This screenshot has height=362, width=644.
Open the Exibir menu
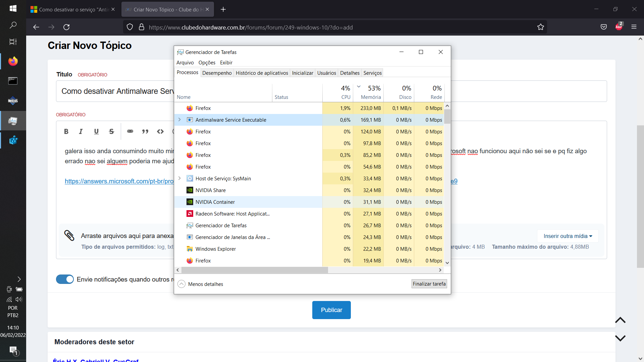click(x=226, y=63)
